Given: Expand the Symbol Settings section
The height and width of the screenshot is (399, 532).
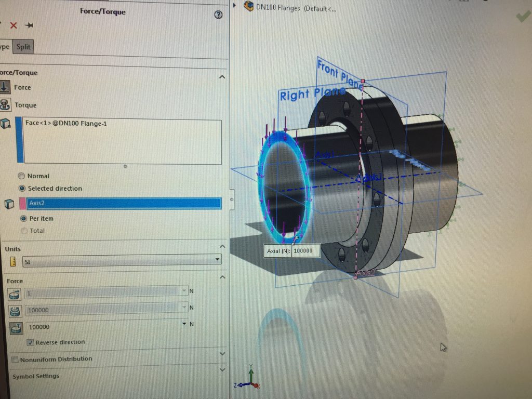Looking at the screenshot, I should (x=222, y=370).
